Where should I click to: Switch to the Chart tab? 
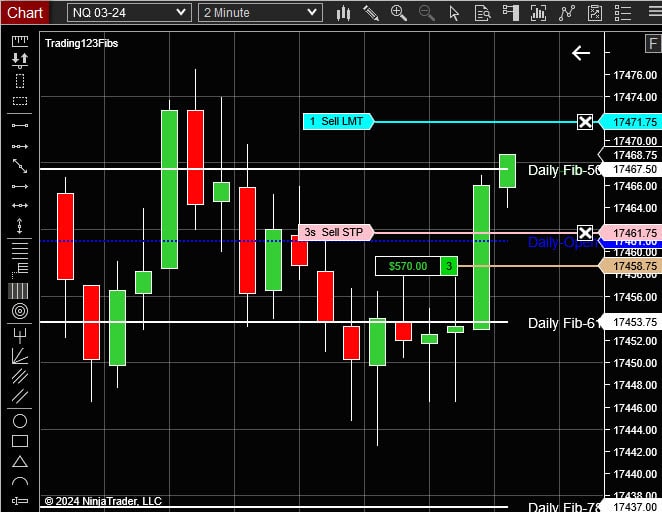pyautogui.click(x=25, y=12)
